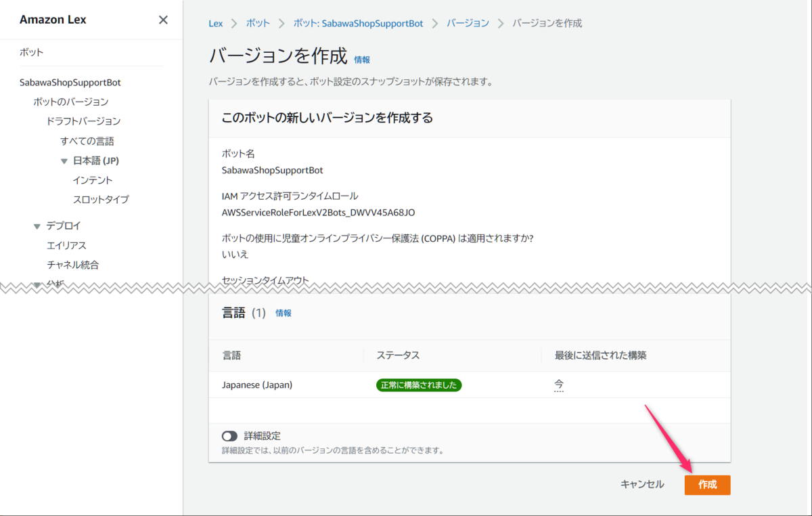812x516 pixels.
Task: Open ボット in the sidebar
Action: [x=31, y=52]
